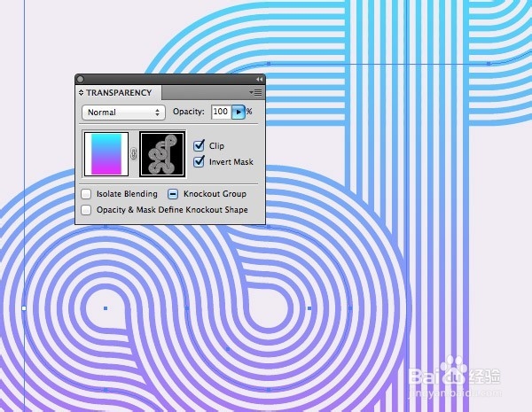Click the Opacity label text

click(x=189, y=112)
